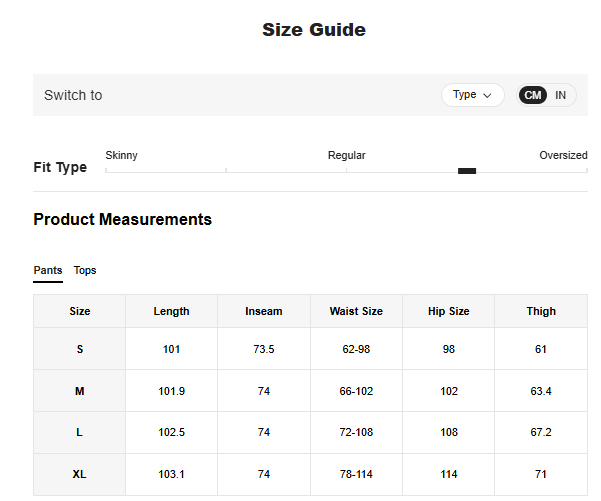Click the Thigh column header
This screenshot has height=501, width=601.
[x=541, y=311]
